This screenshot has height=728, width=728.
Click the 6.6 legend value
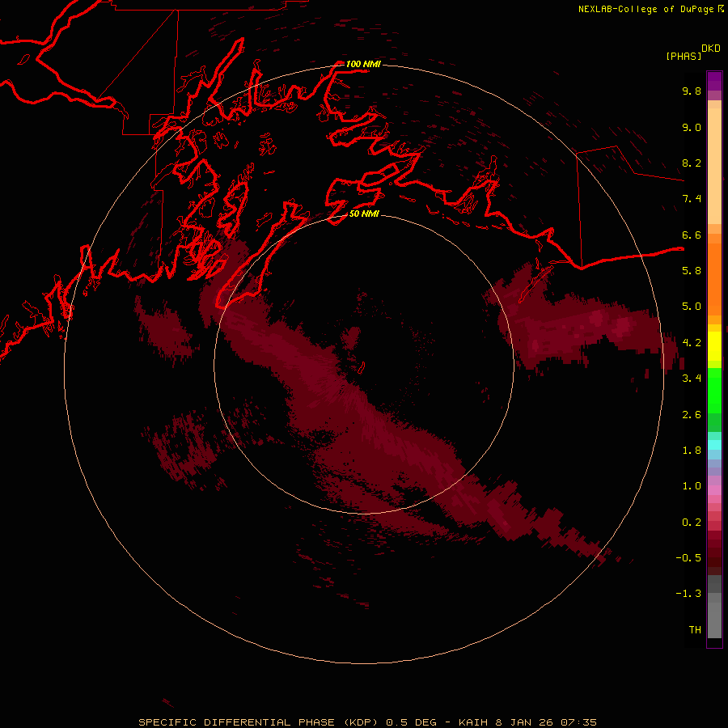tap(692, 235)
